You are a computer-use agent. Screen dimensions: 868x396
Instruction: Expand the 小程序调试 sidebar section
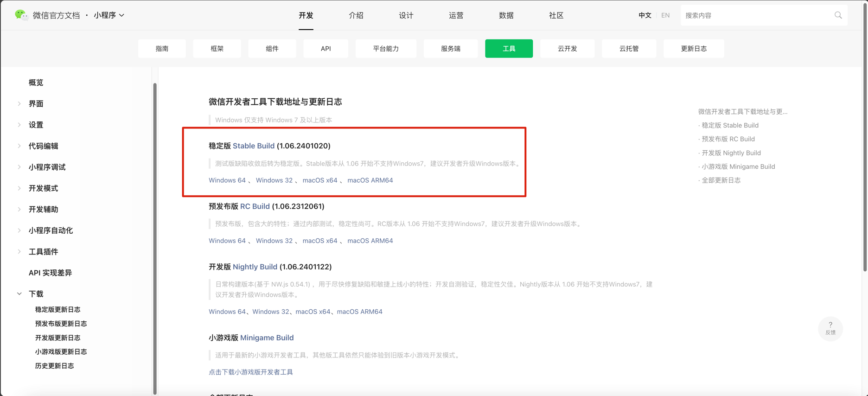[19, 167]
